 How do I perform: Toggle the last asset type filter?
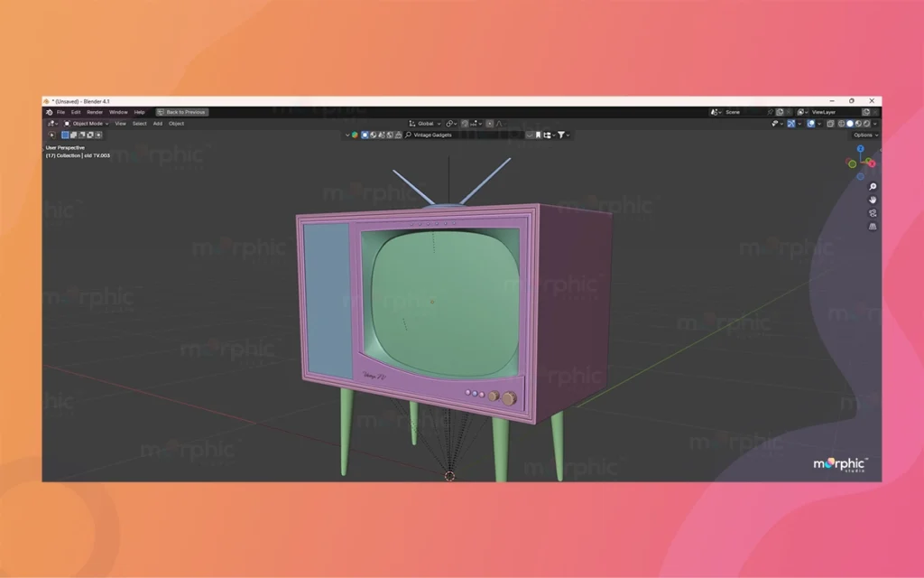pos(398,135)
